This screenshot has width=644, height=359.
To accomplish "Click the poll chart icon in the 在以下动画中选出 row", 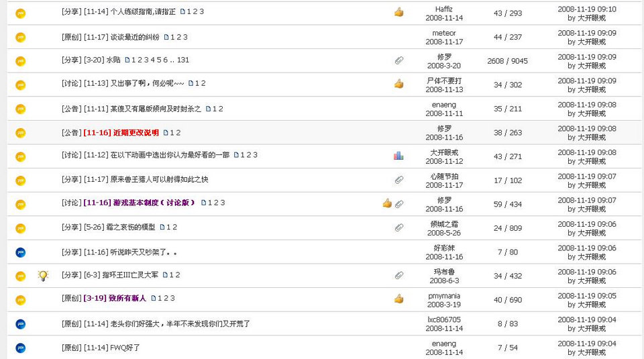I will (398, 156).
